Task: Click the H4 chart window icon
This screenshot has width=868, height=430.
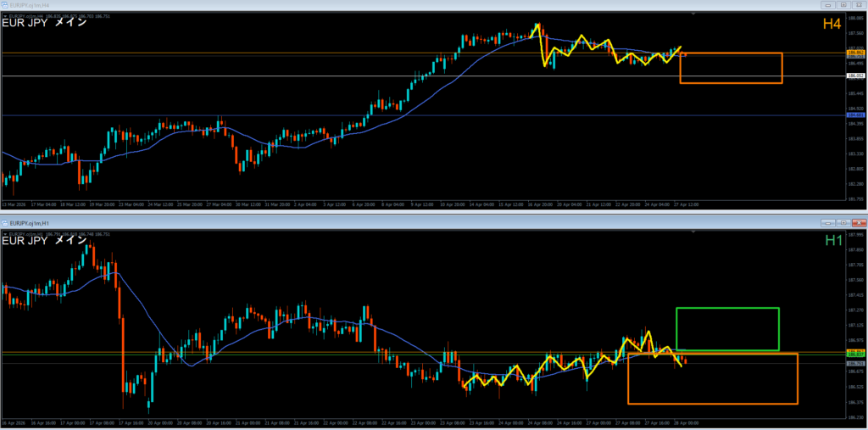Action: [x=6, y=4]
